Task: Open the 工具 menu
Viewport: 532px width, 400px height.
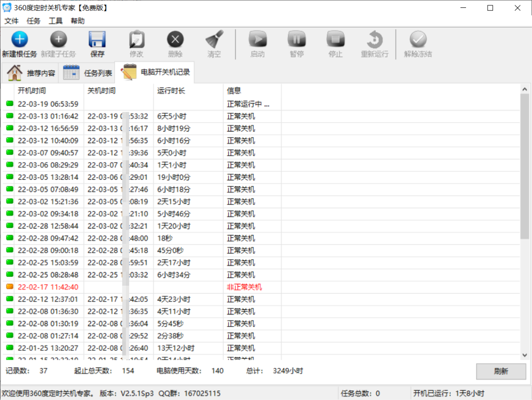Action: click(x=55, y=21)
